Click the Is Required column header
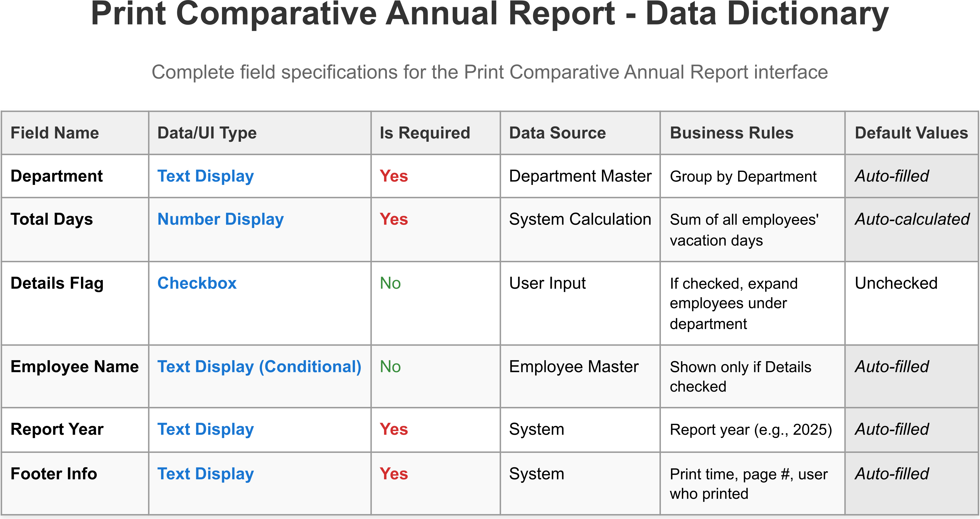Screen dimensions: 980x519 (425, 133)
